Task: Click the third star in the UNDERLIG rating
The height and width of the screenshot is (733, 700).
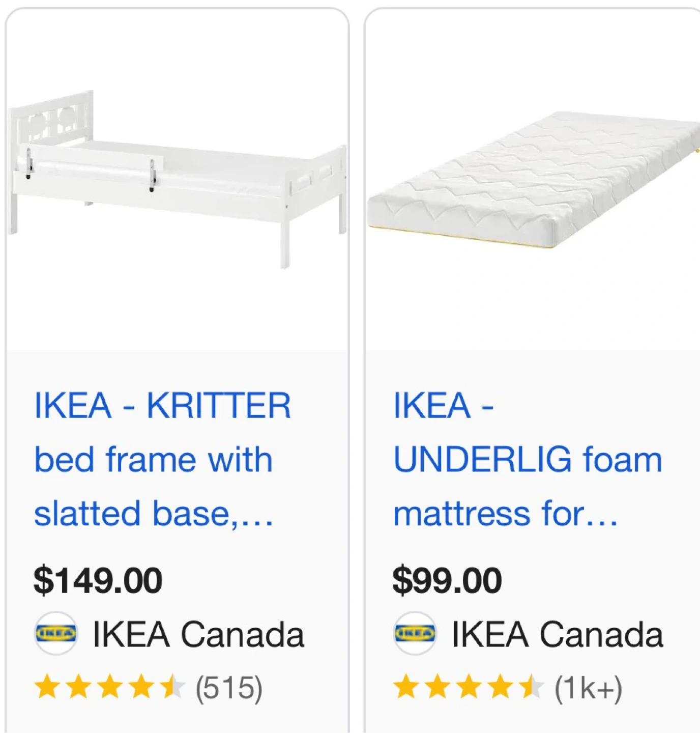Action: [469, 687]
